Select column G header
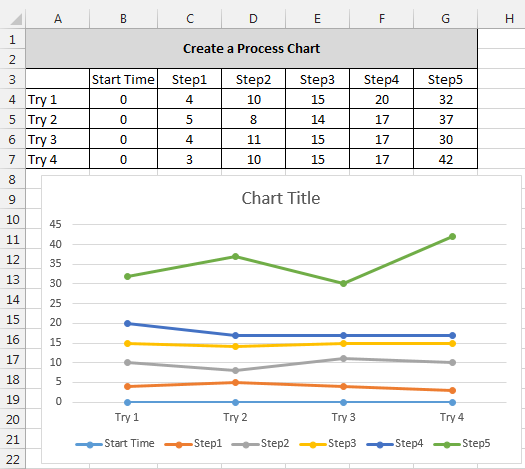 [445, 19]
